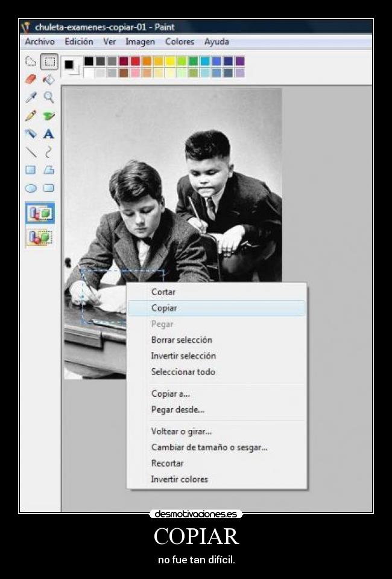
Task: Click Borrar selección in context menu
Action: pyautogui.click(x=217, y=340)
